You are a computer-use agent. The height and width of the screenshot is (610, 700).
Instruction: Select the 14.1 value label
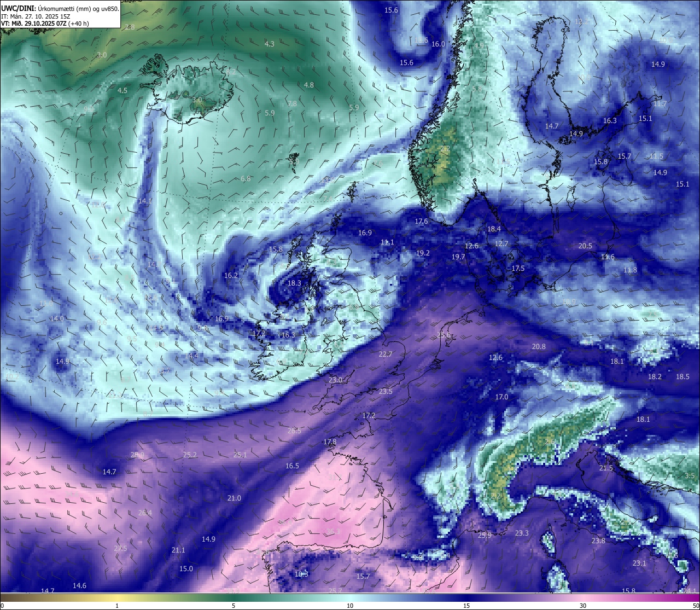click(145, 201)
